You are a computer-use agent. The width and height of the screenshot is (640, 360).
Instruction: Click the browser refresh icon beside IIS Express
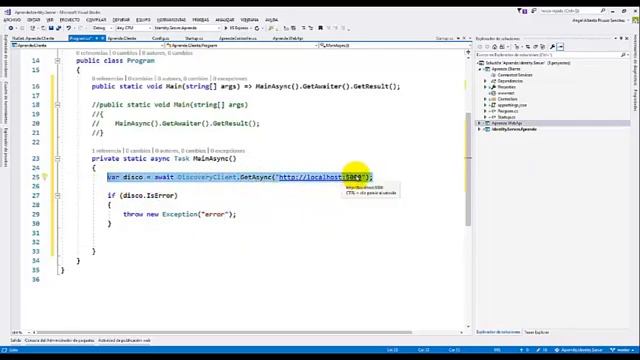257,28
